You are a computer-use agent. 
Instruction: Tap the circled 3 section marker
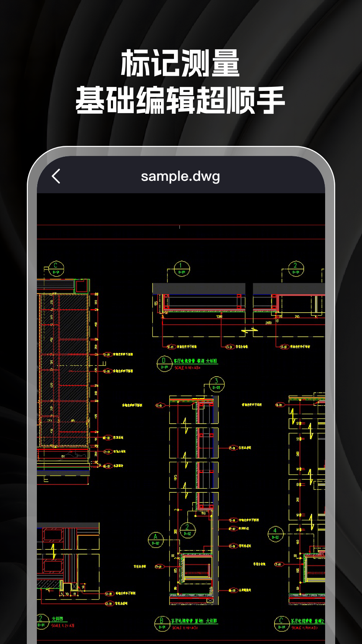tap(217, 384)
